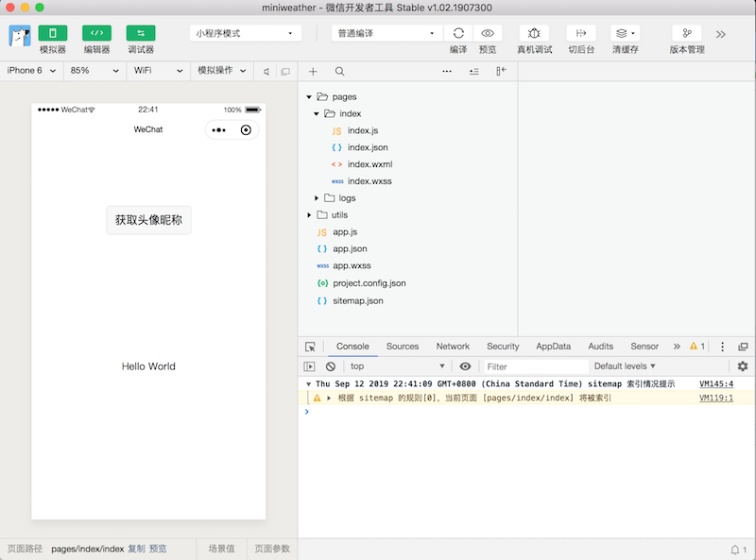Detach simulator window icon
756x560 pixels.
click(285, 72)
